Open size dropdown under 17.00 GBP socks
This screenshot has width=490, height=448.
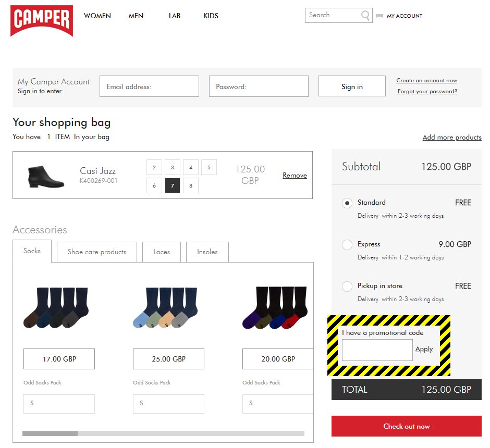[59, 404]
